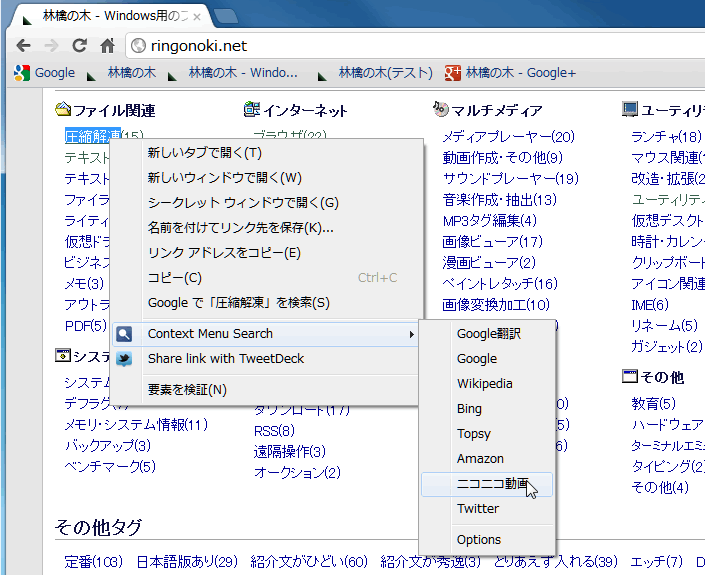Click the browser Forward arrow
705x575 pixels.
click(51, 45)
